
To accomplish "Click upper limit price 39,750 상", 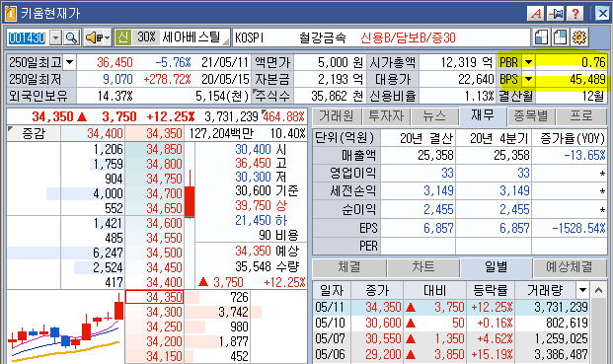I will click(x=262, y=205).
